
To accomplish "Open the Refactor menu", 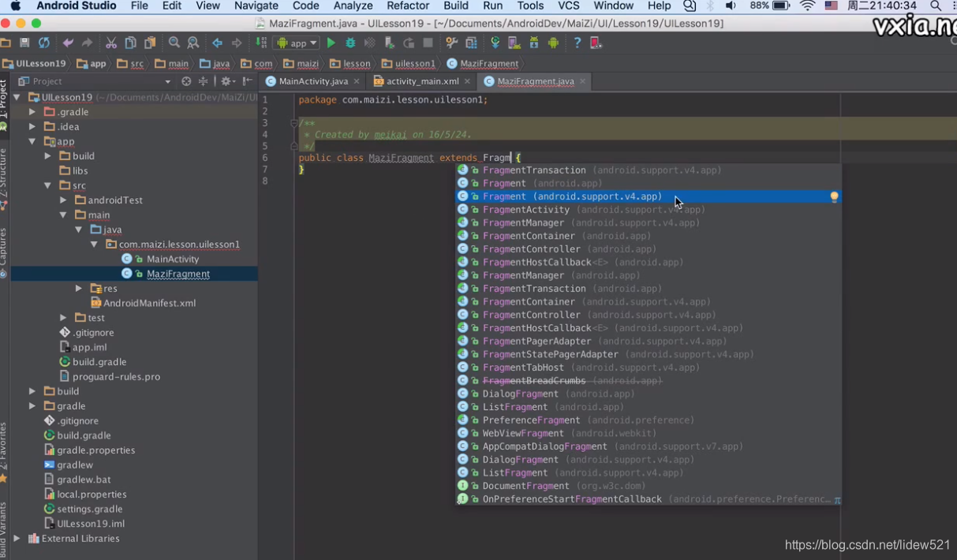I will click(408, 6).
